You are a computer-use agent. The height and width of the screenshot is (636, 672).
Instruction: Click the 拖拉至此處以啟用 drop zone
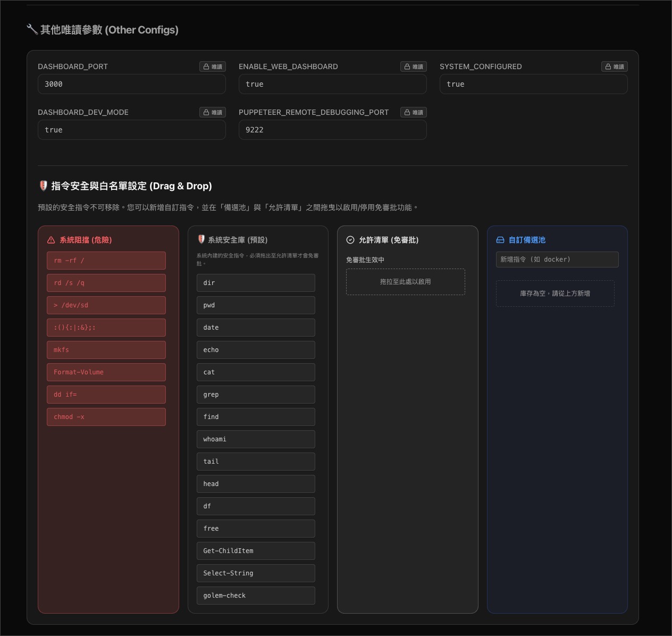click(406, 282)
